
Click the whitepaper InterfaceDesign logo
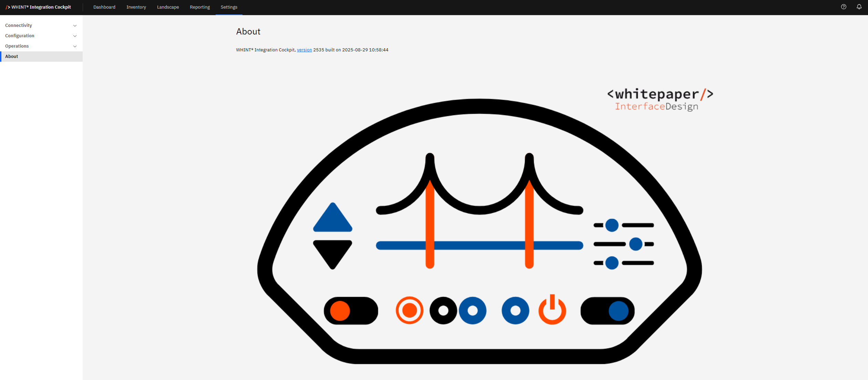(x=660, y=99)
